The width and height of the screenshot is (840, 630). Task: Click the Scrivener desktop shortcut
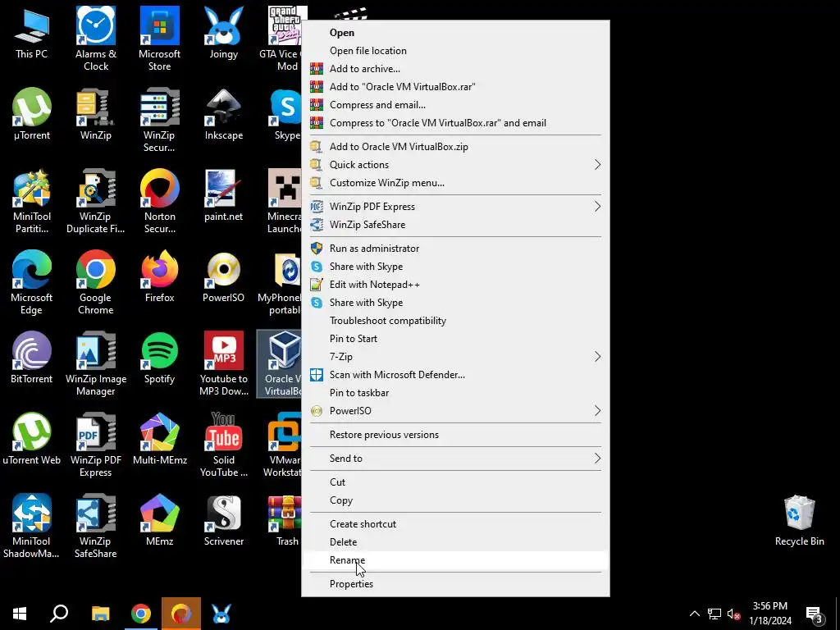(x=223, y=520)
